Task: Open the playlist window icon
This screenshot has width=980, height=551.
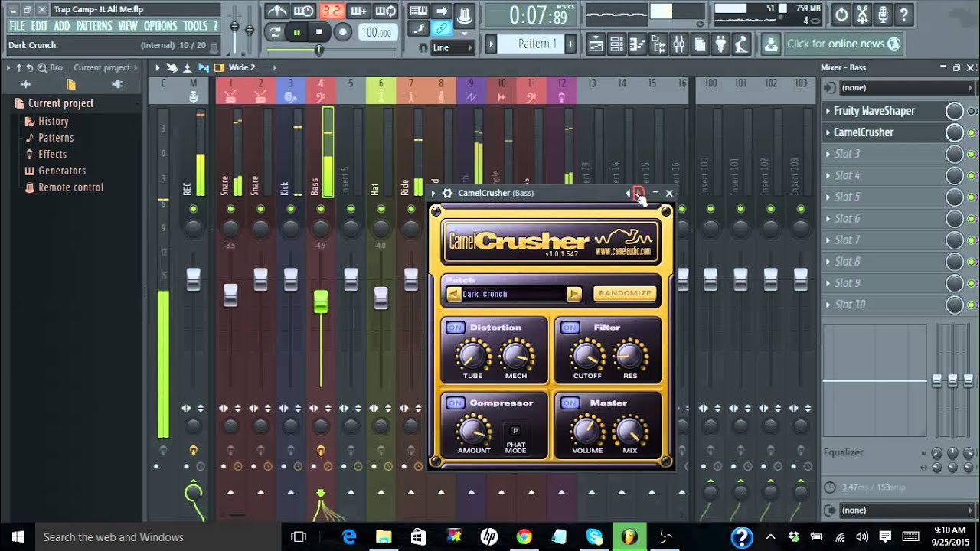Action: coord(596,44)
